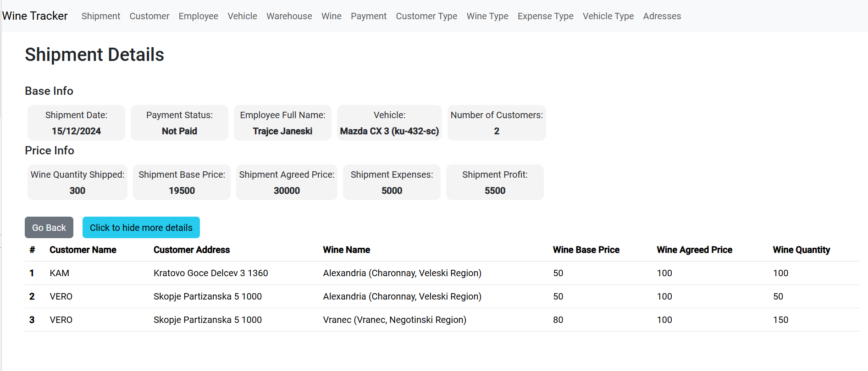
Task: Select the Wine nav item
Action: [x=331, y=16]
